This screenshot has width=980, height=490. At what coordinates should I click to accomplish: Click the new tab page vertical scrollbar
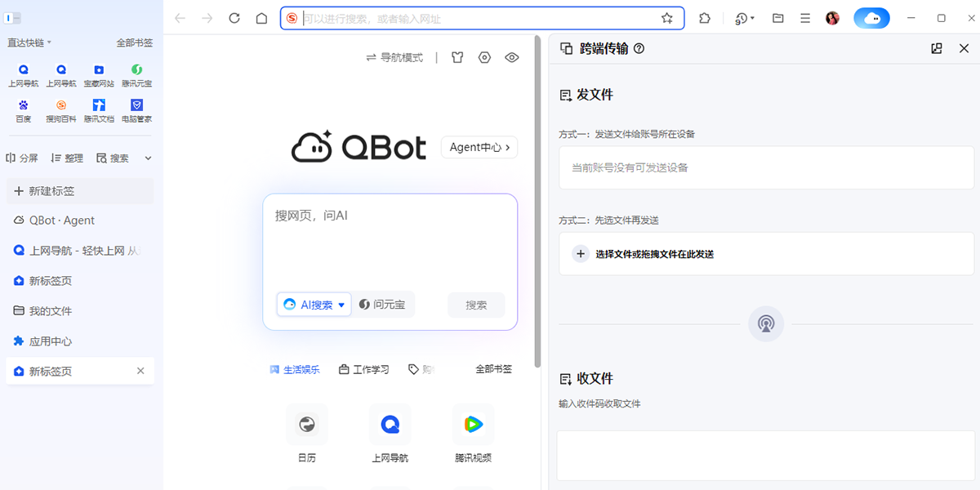pyautogui.click(x=537, y=200)
